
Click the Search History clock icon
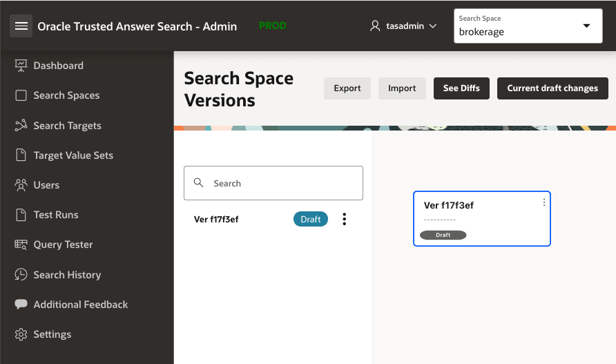21,274
